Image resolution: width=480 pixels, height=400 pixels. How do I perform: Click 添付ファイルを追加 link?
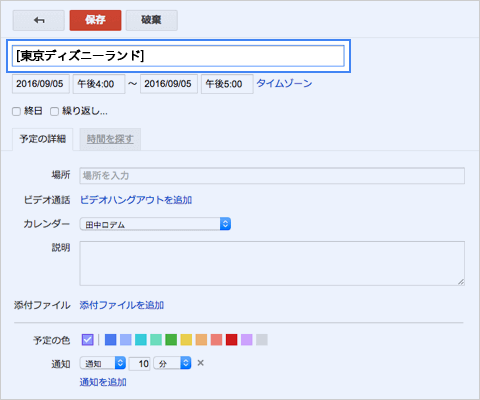click(122, 305)
